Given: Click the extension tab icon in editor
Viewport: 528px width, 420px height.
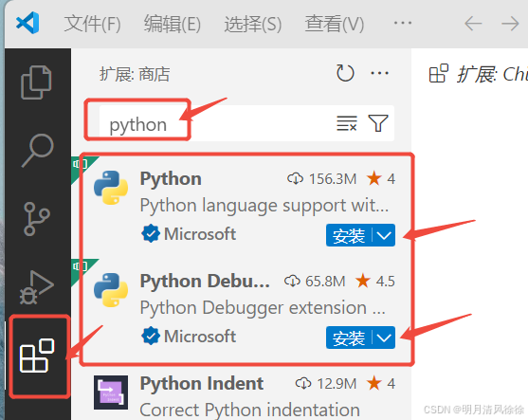Looking at the screenshot, I should click(x=439, y=73).
